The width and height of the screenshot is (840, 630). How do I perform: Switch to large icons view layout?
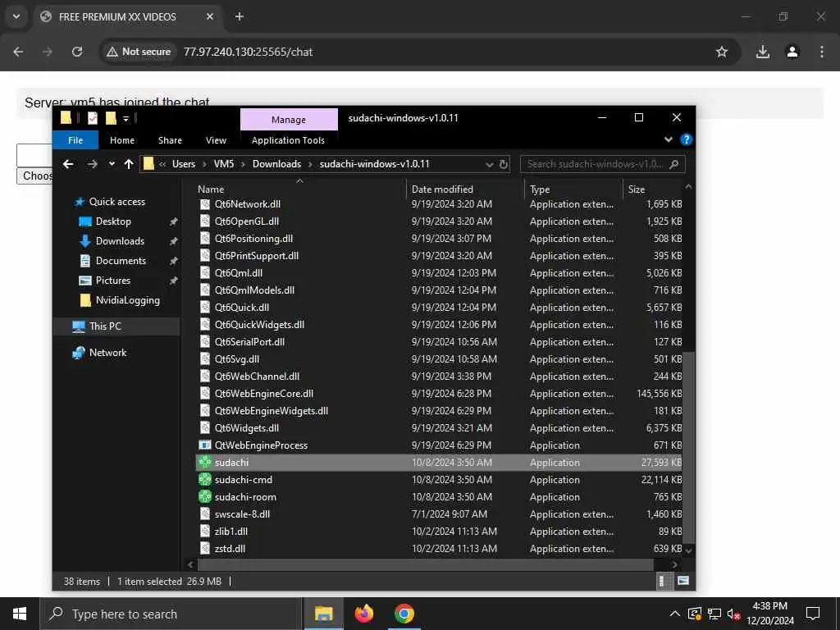click(683, 581)
